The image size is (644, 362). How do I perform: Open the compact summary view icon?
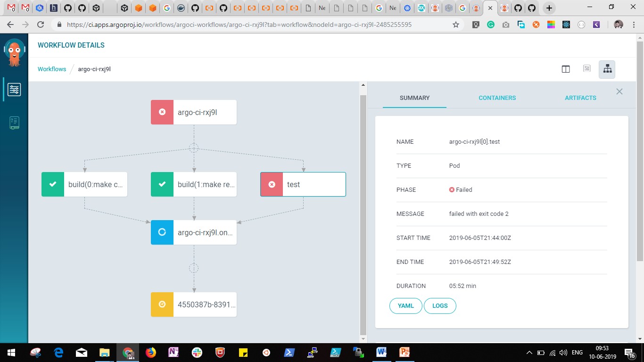pyautogui.click(x=586, y=69)
